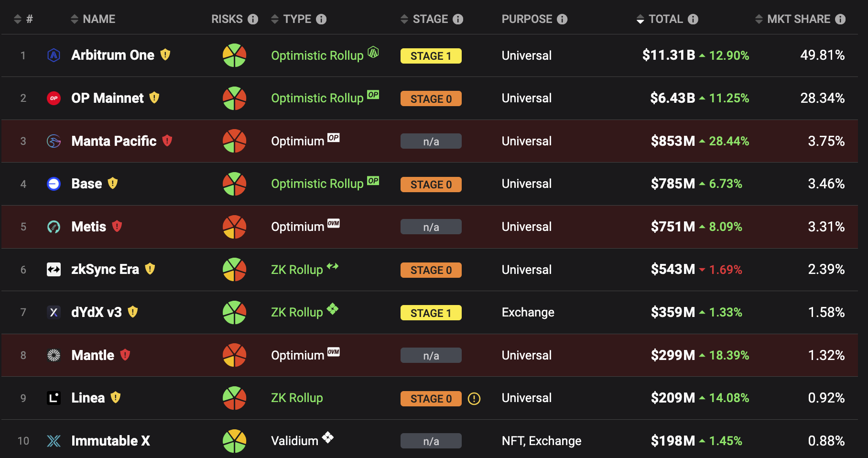This screenshot has width=868, height=458.
Task: Click the info icon beside PURPOSE header
Action: tap(562, 19)
